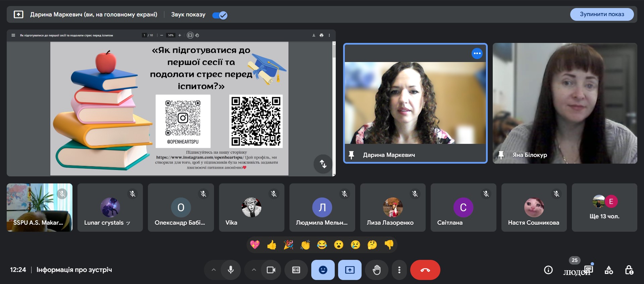Toggle the camera button
The image size is (644, 284).
(271, 270)
